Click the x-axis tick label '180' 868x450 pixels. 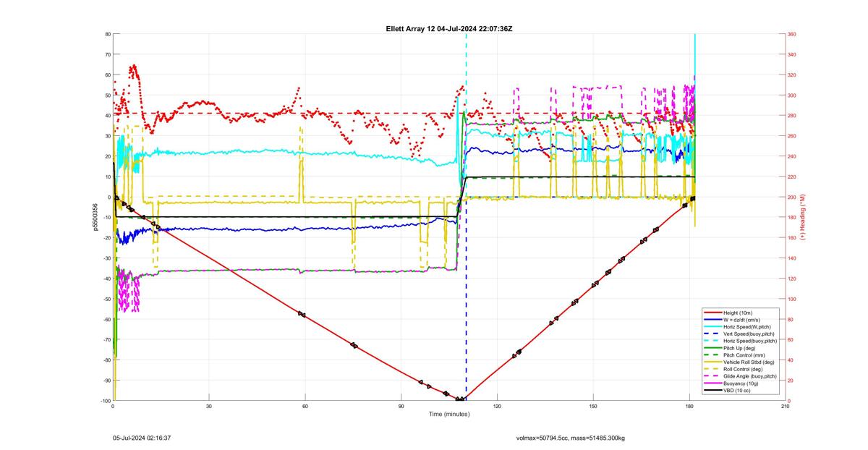tap(689, 407)
